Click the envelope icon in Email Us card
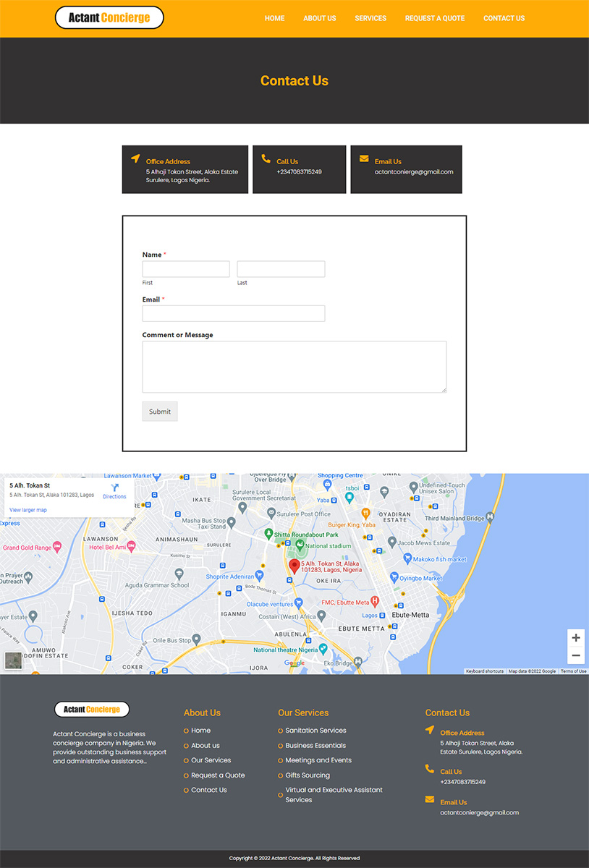Screen dimensions: 589x868 (x=364, y=158)
